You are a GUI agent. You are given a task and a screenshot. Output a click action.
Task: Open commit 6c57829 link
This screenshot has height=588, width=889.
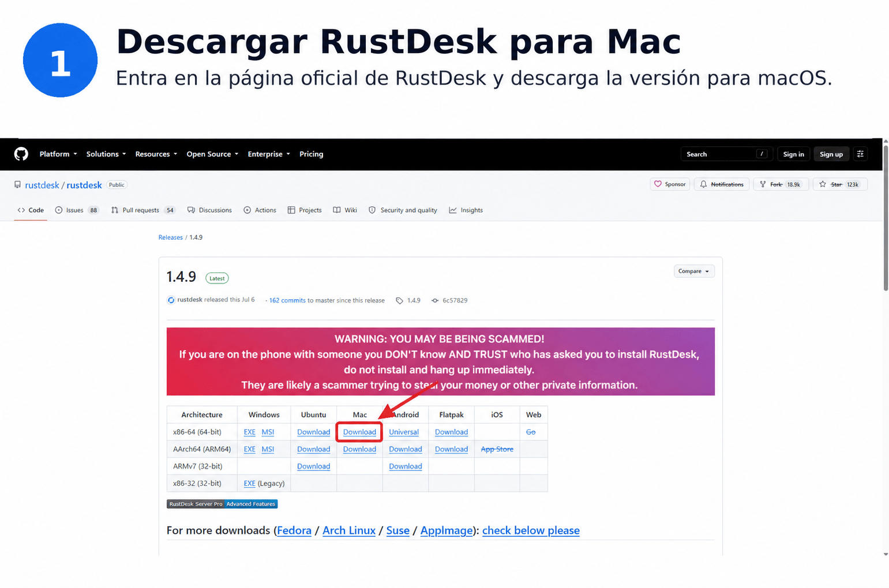(x=449, y=300)
